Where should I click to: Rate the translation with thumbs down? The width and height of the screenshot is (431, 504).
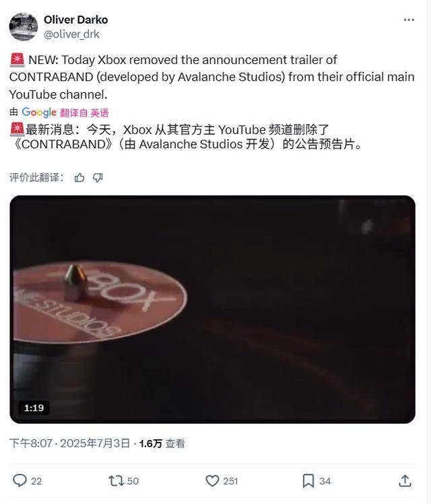[98, 177]
